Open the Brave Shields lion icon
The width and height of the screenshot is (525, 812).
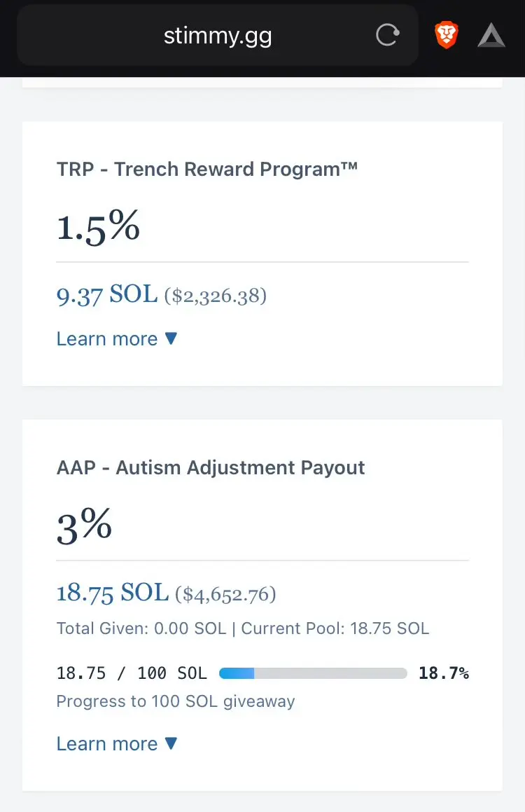pyautogui.click(x=447, y=35)
